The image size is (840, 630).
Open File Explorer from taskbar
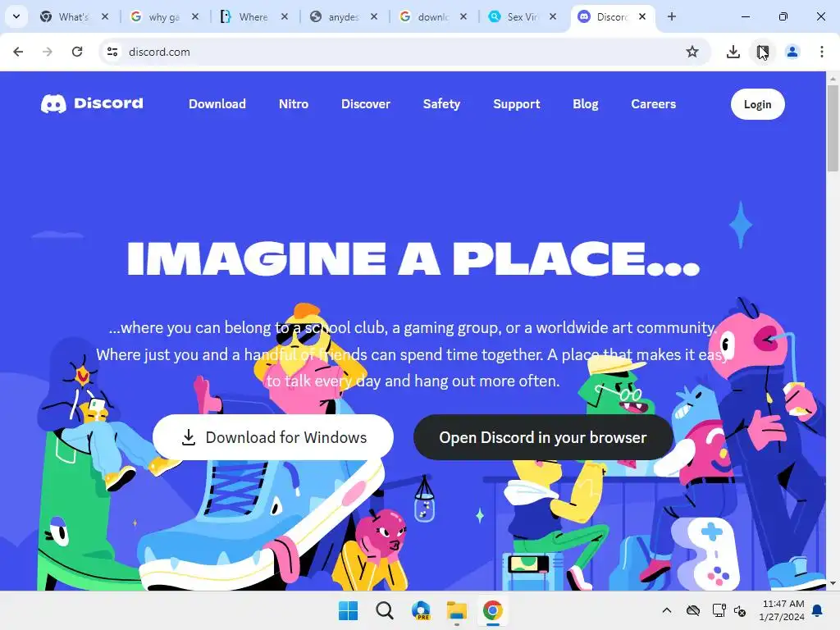[457, 610]
